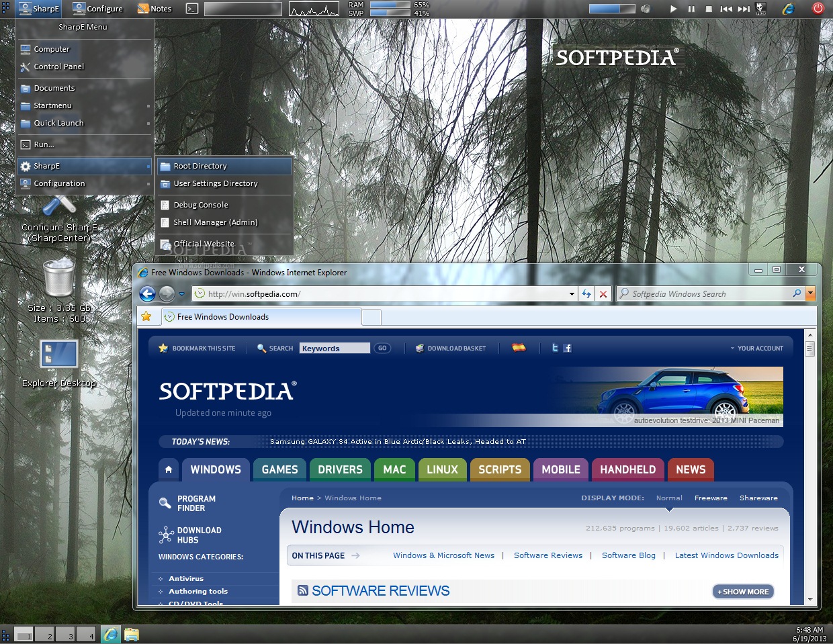This screenshot has width=833, height=644.
Task: Click the CPU usage graph monitor
Action: click(x=314, y=9)
